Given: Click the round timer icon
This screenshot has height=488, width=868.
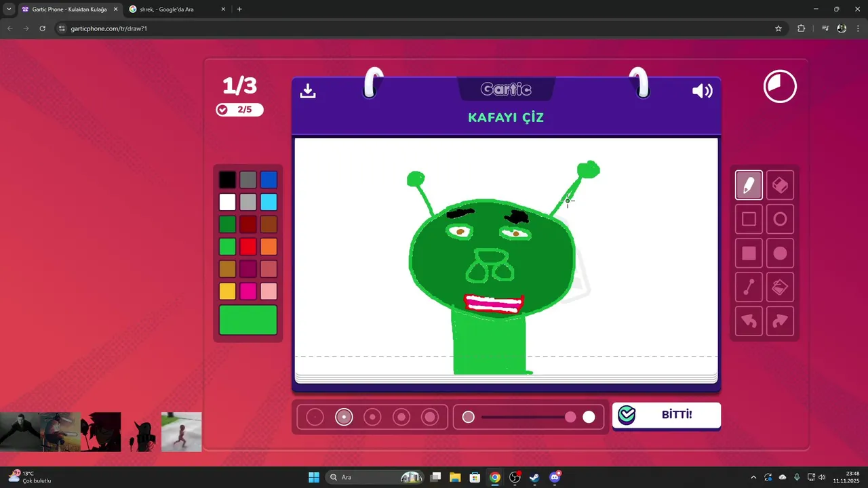Looking at the screenshot, I should (x=780, y=87).
